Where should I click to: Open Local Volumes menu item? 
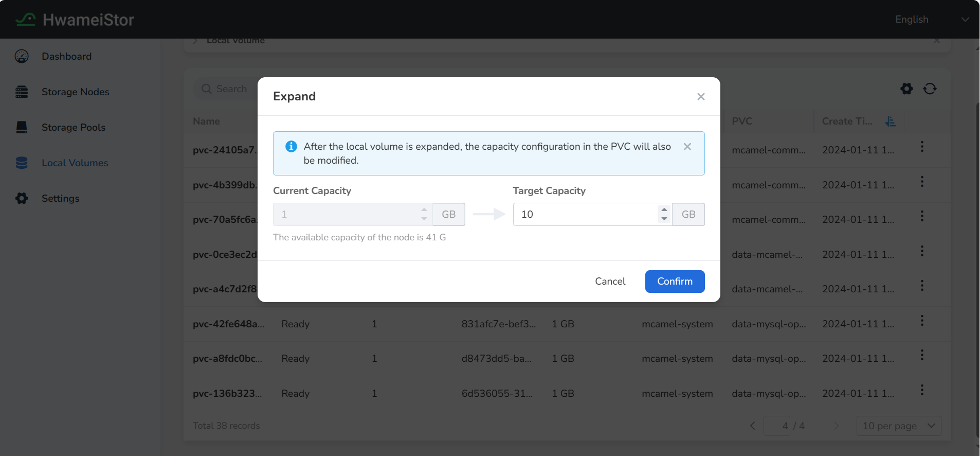(75, 163)
